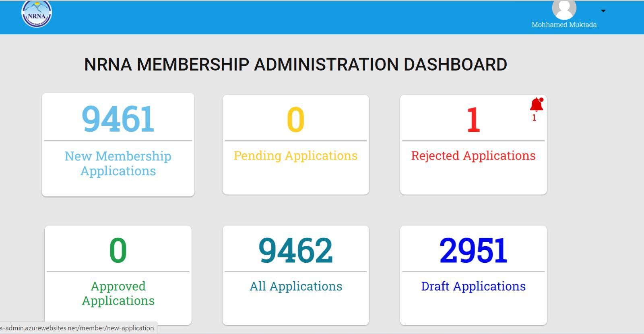The image size is (644, 334).
Task: Click the NRNA logo in the header
Action: click(x=37, y=14)
